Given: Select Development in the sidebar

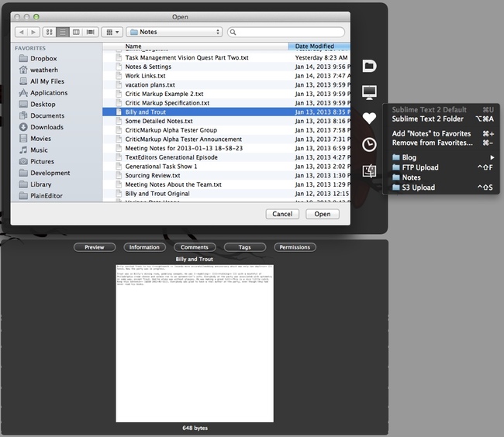Looking at the screenshot, I should point(44,173).
